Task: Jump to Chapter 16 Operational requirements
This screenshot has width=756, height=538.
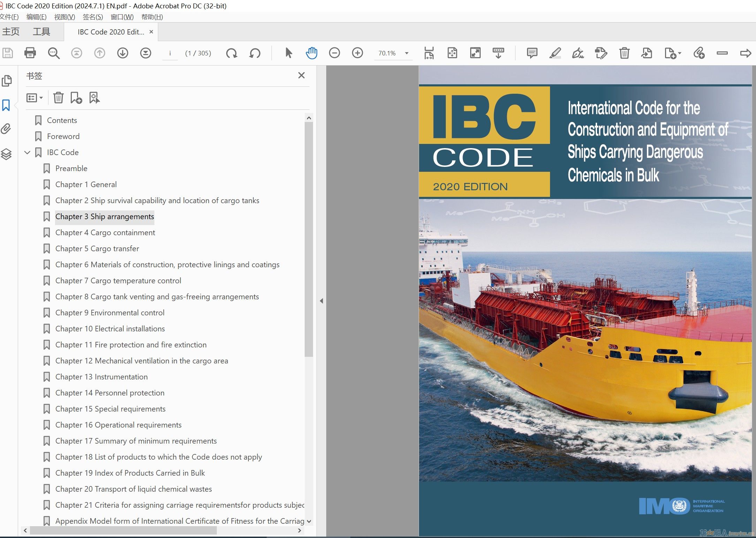Action: tap(118, 425)
